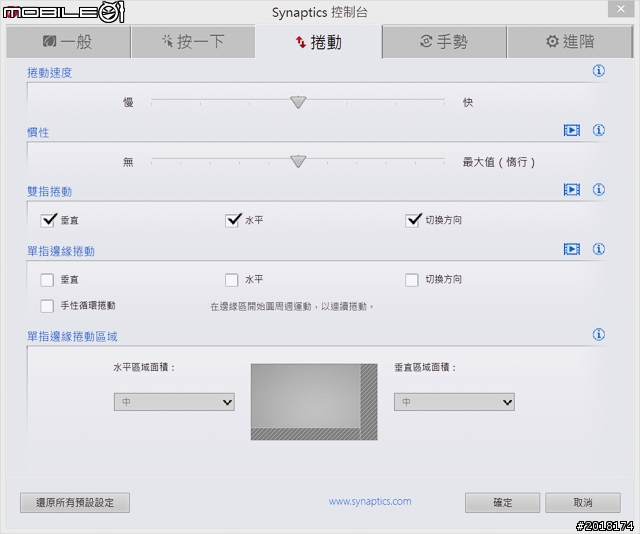Switch to the 按一下 tab
This screenshot has height=534, width=640.
[x=193, y=42]
